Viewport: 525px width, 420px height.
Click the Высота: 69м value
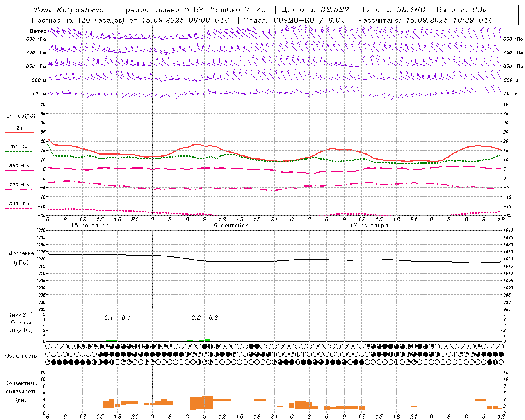pos(461,10)
